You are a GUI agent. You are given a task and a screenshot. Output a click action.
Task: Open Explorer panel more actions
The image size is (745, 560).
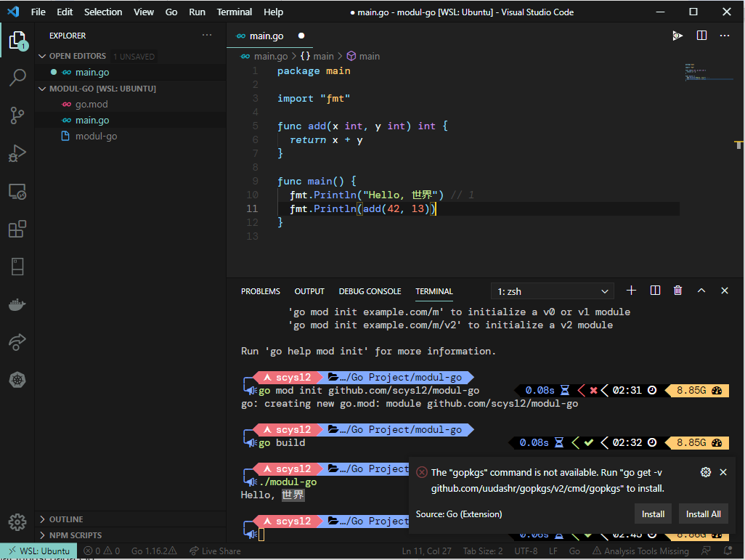tap(207, 35)
